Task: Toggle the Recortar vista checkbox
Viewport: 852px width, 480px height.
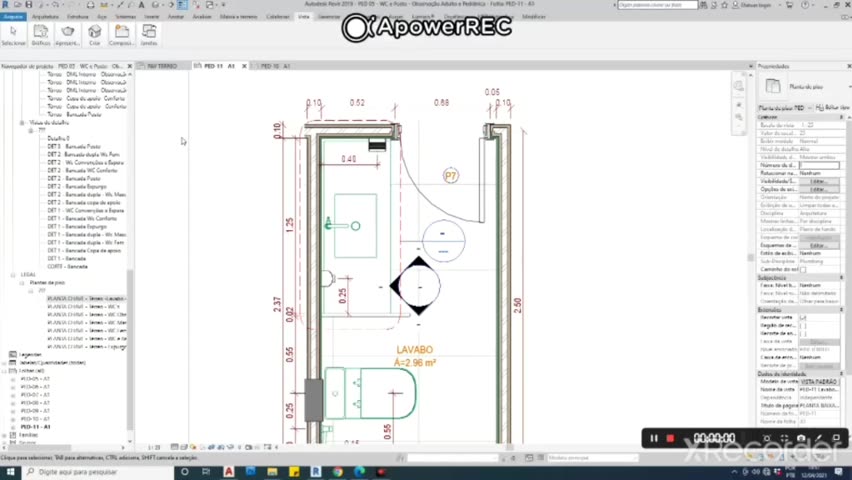Action: coord(803,317)
